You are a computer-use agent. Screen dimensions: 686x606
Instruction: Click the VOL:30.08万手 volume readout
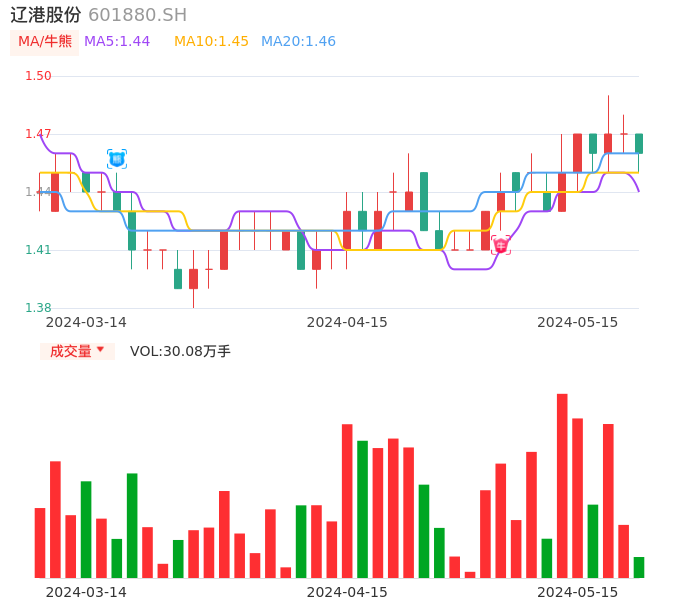pos(180,351)
